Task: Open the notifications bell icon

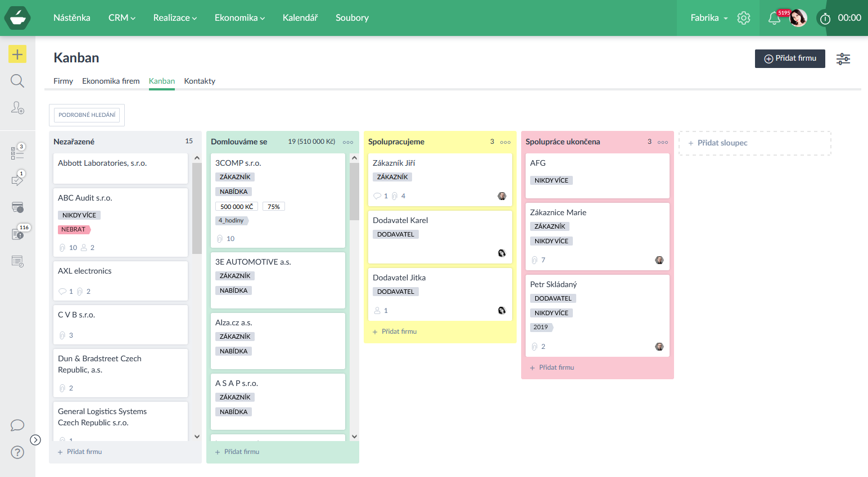Action: coord(774,18)
